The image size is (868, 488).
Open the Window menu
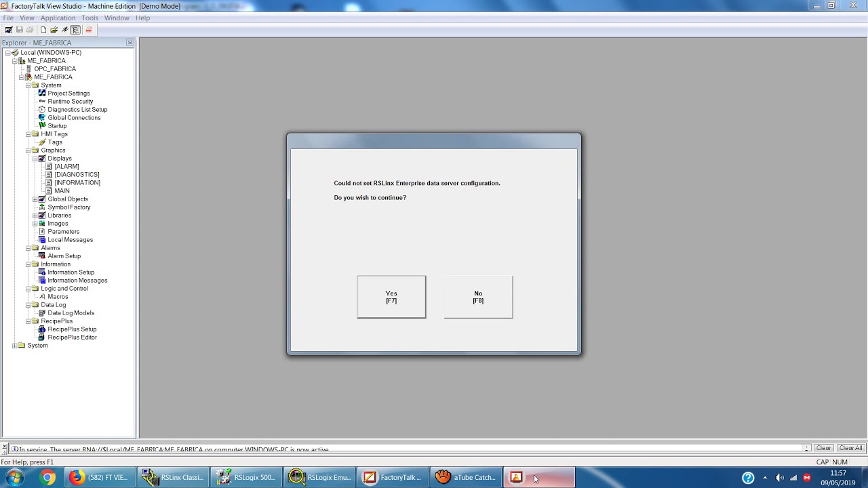point(117,18)
